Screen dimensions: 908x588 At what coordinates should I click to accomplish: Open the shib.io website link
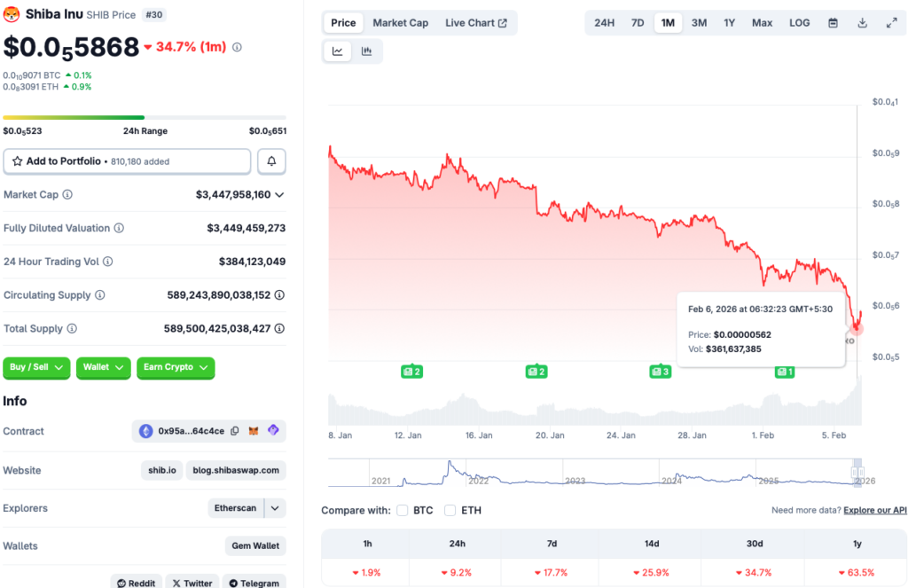[x=161, y=470]
